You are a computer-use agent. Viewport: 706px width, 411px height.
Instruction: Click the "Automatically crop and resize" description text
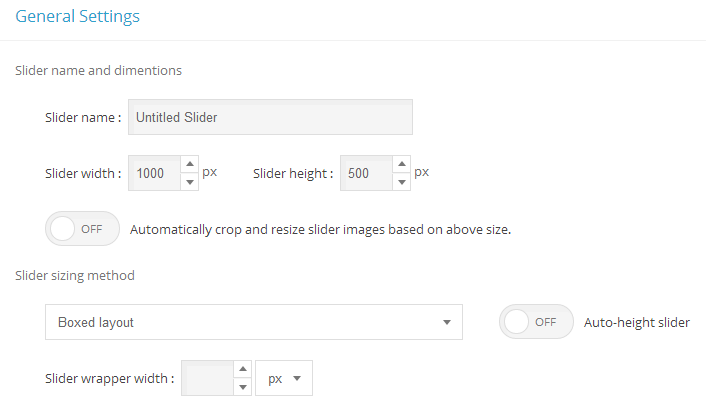click(320, 229)
